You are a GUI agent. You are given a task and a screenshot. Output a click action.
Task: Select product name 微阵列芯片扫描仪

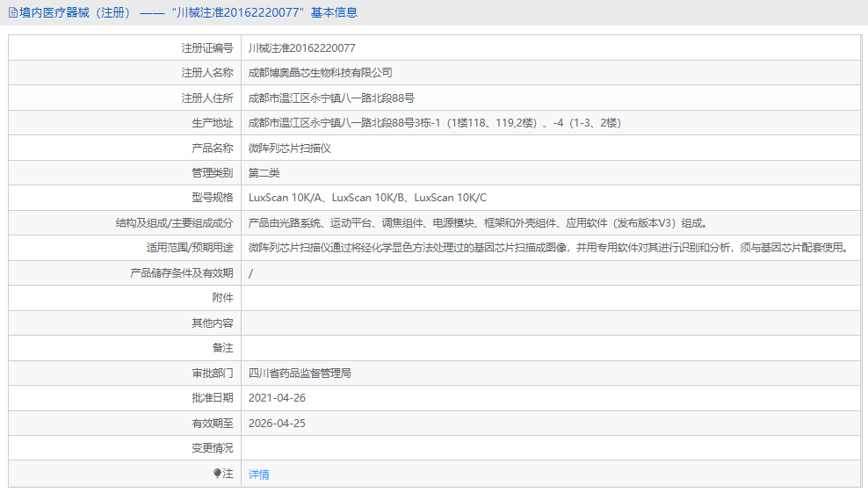point(290,149)
